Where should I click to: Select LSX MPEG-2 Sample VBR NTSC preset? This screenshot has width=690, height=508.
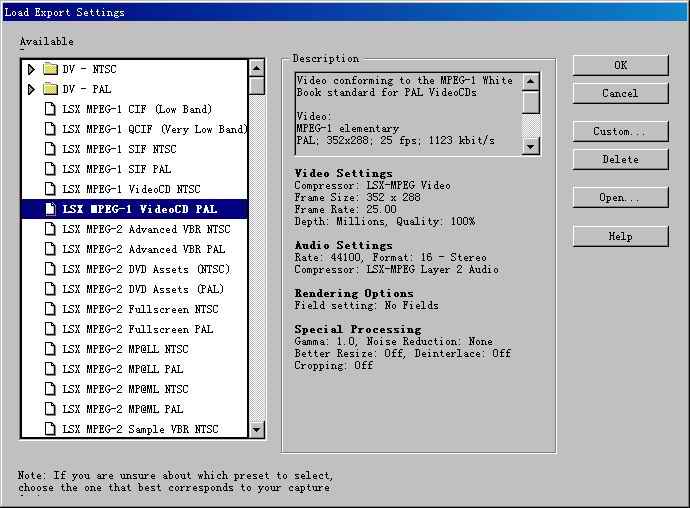[140, 429]
